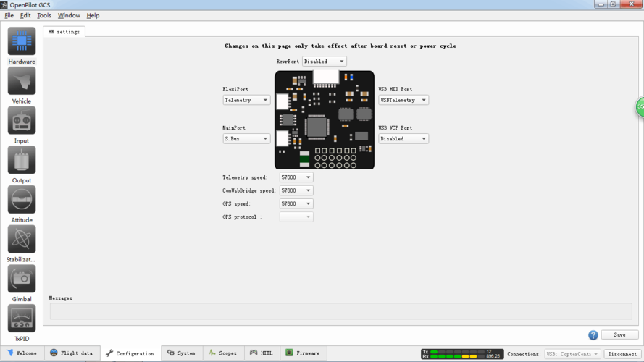Click the 'ComUsbBridge speed:' label
Image resolution: width=644 pixels, height=362 pixels.
(x=249, y=190)
